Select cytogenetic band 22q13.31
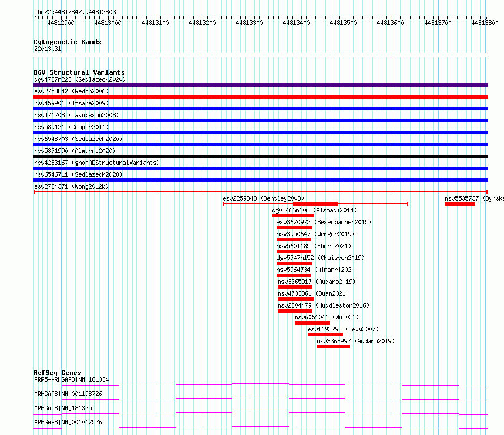Screen dimensions: 504x435 click(48, 49)
